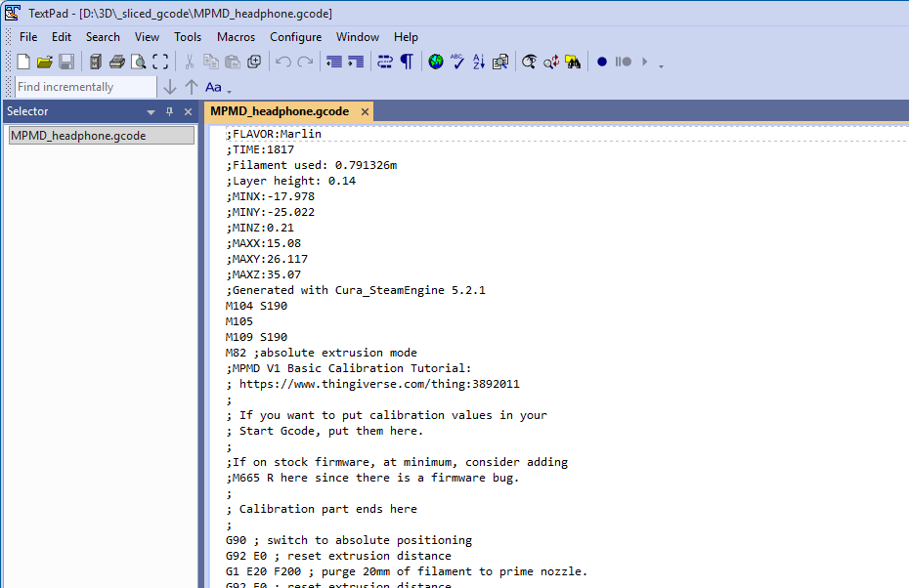Open the Configure menu

[x=295, y=37]
